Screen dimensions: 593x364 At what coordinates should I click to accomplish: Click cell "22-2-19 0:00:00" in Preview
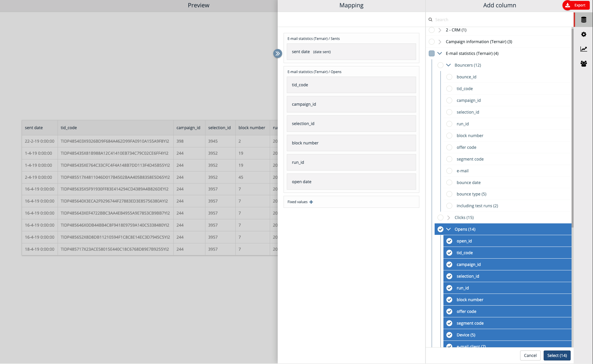40,141
